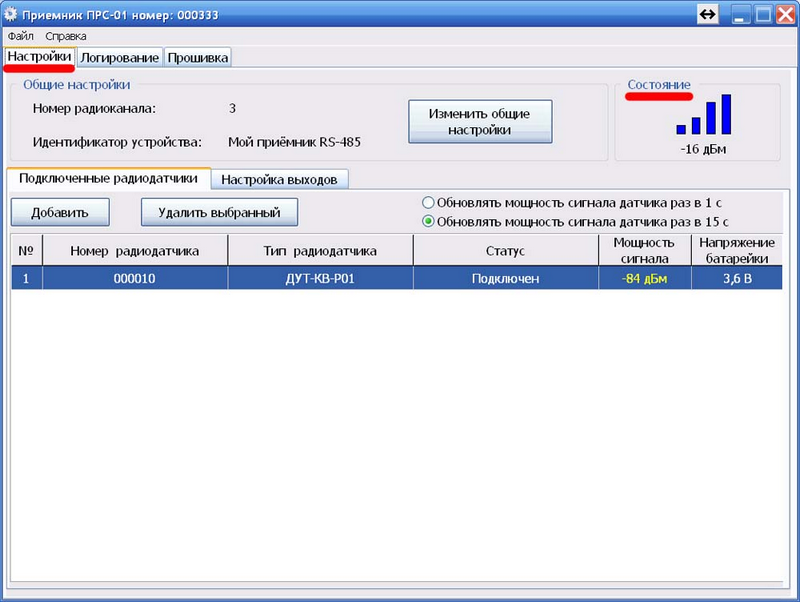Click the Статус column header
The width and height of the screenshot is (800, 602).
click(505, 250)
